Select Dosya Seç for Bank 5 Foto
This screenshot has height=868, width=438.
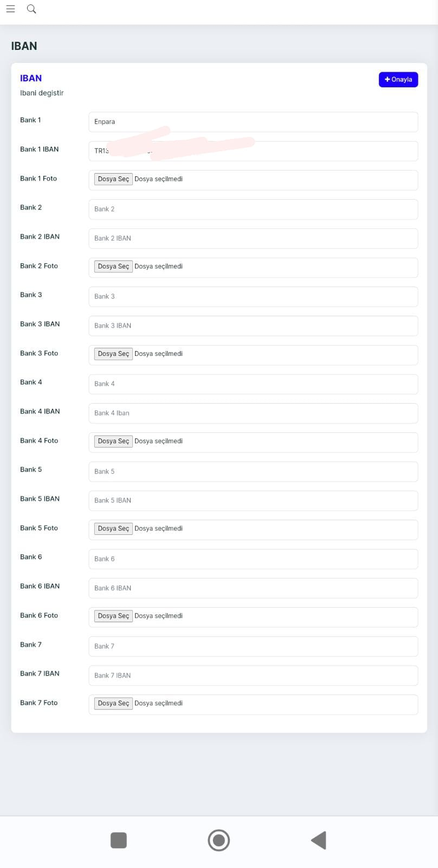[113, 528]
